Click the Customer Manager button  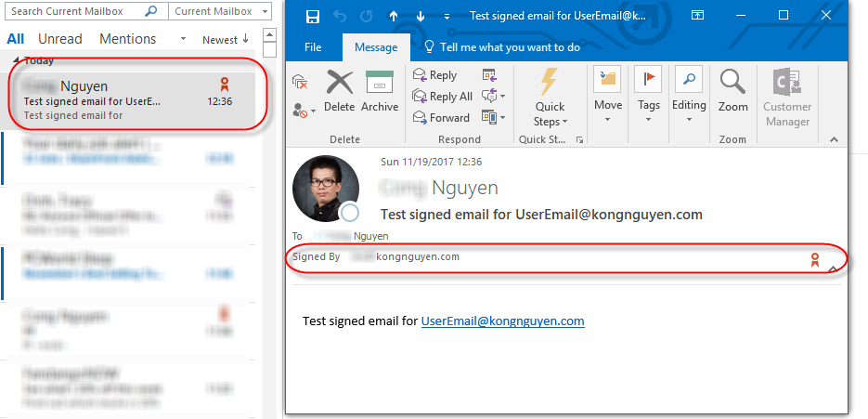pyautogui.click(x=786, y=98)
